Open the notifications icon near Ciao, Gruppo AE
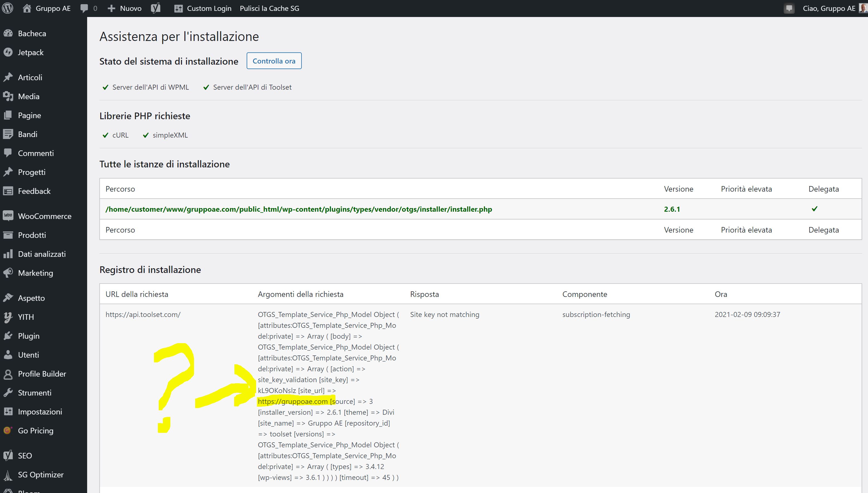 789,8
